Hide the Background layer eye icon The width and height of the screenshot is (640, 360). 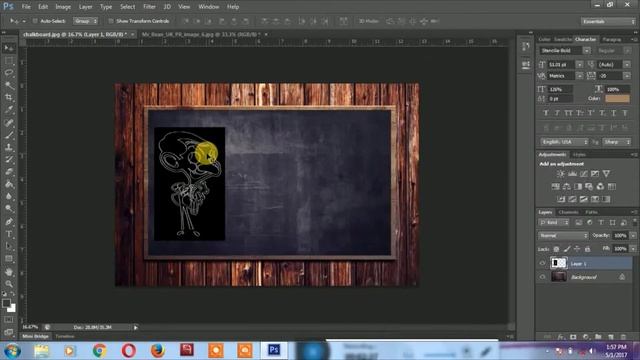pos(542,277)
